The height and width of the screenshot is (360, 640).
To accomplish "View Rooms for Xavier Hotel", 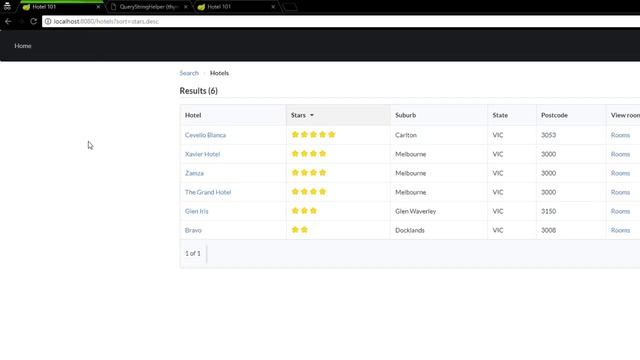I will 620,154.
